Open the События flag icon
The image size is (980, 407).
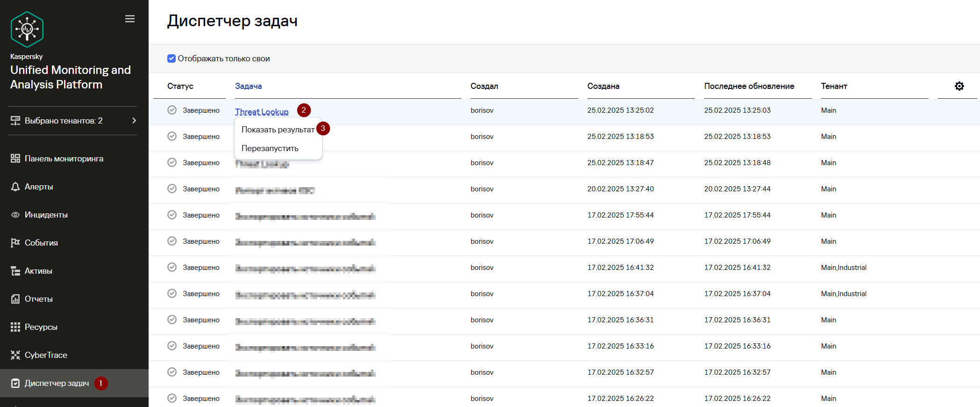[15, 243]
